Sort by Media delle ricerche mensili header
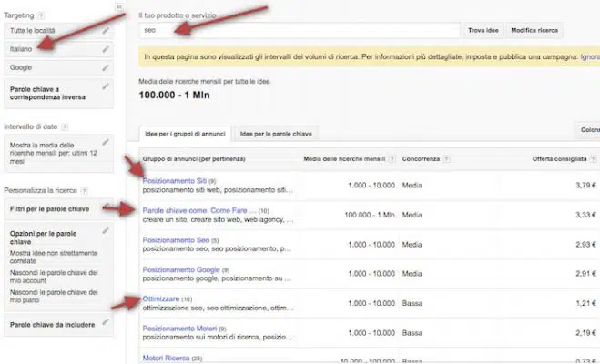 [x=344, y=159]
